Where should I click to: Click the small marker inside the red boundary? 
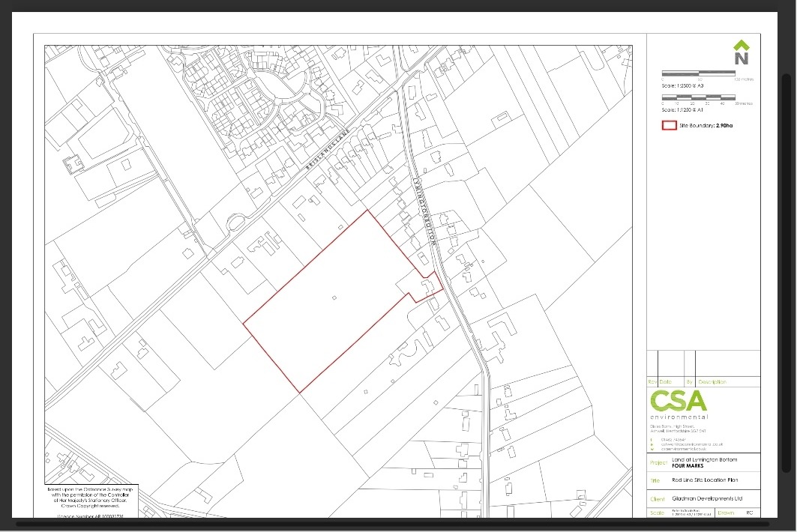[334, 297]
